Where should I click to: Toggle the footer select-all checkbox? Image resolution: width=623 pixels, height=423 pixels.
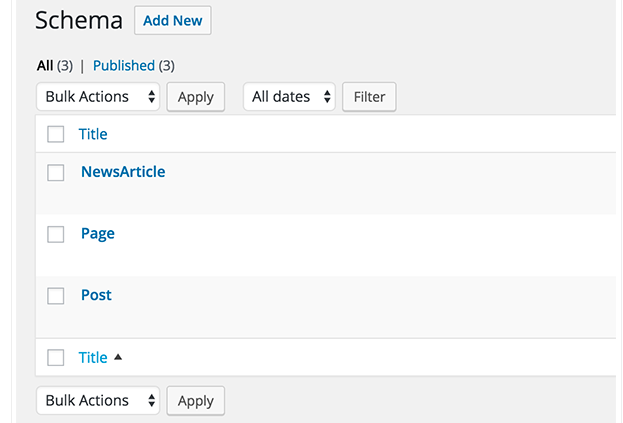[56, 358]
